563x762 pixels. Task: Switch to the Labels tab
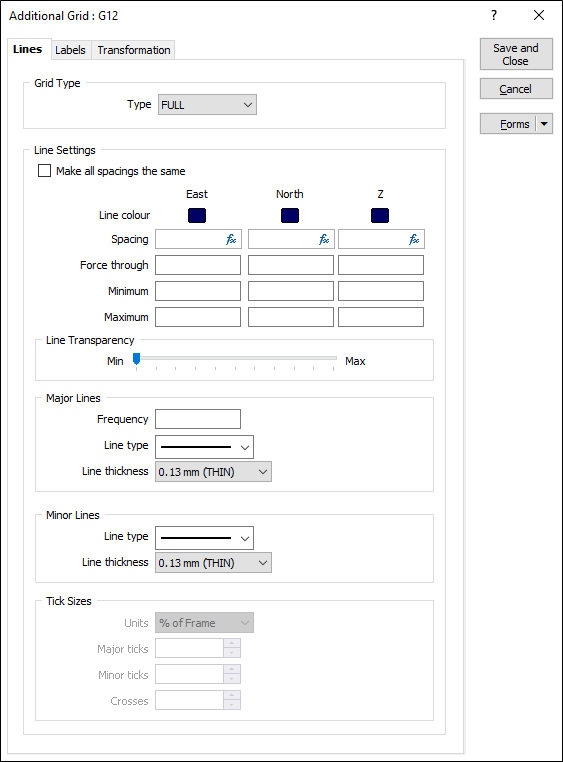point(70,50)
